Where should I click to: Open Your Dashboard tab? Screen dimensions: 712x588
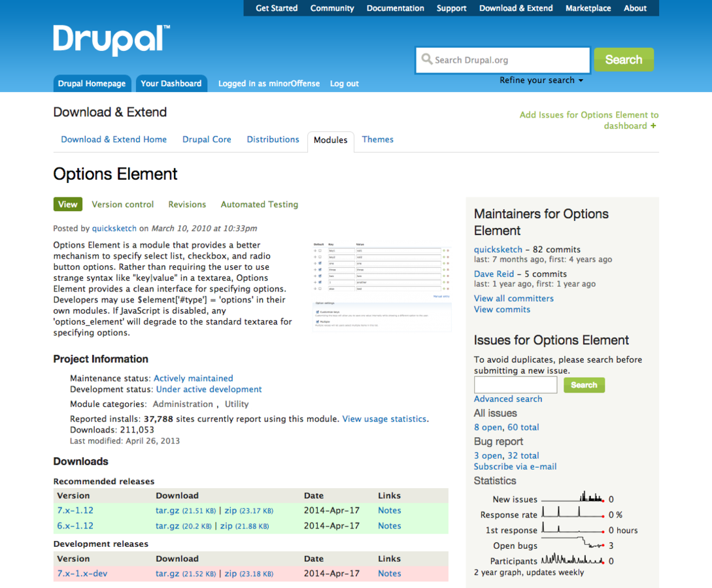coord(171,84)
